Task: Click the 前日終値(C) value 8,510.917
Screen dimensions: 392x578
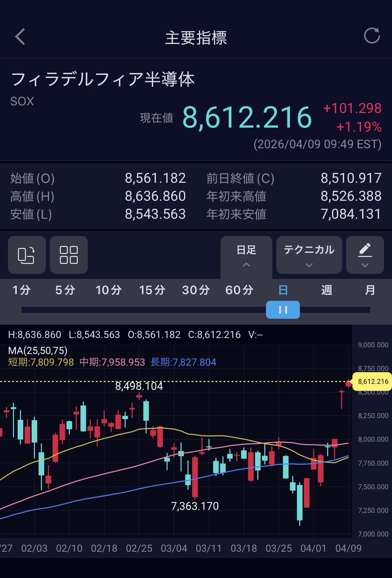Action: [351, 178]
